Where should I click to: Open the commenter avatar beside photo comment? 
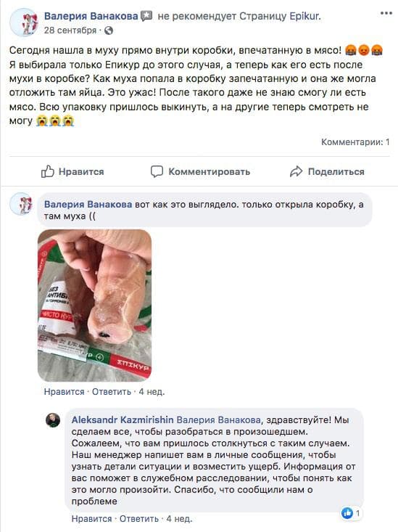[21, 204]
